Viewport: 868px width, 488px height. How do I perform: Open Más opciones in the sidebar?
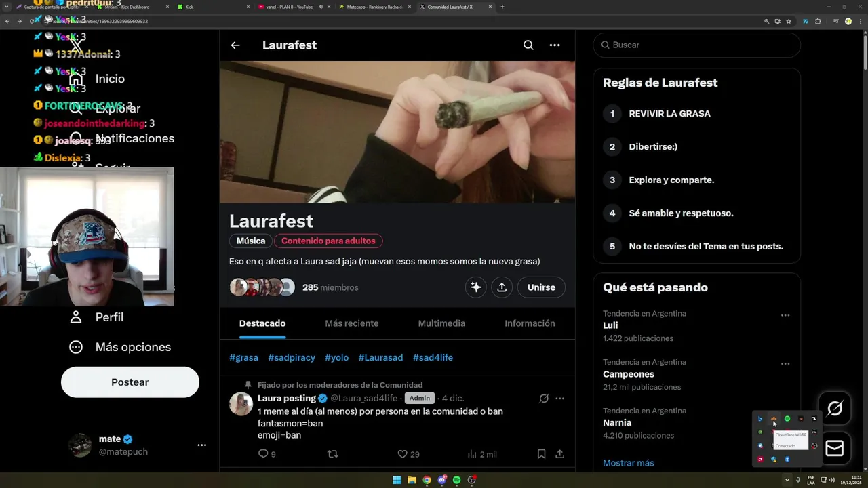[133, 347]
